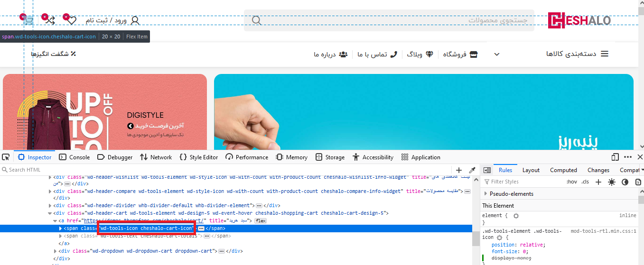Image resolution: width=644 pixels, height=265 pixels.
Task: Toggle the 3-pane inspector layout
Action: (487, 170)
